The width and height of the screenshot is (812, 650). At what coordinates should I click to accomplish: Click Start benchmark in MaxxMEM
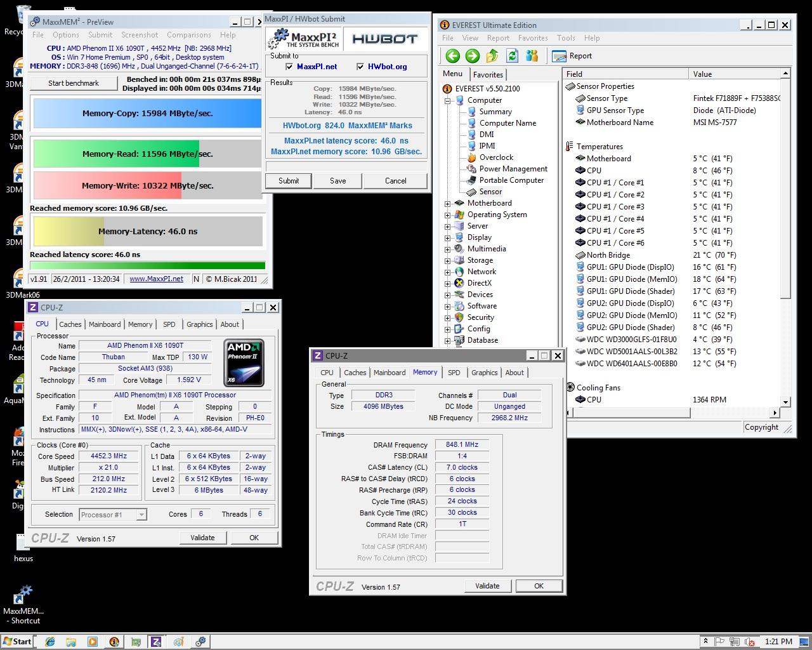tap(74, 83)
